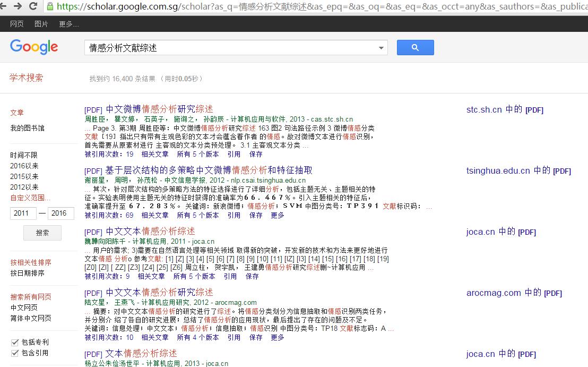Click the blue magnifier search button
The height and width of the screenshot is (367, 588).
pos(415,48)
